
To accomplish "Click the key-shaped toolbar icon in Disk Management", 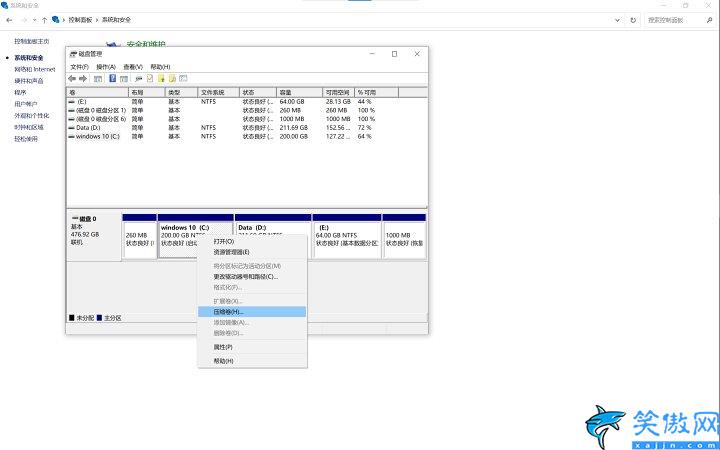I will [x=139, y=79].
